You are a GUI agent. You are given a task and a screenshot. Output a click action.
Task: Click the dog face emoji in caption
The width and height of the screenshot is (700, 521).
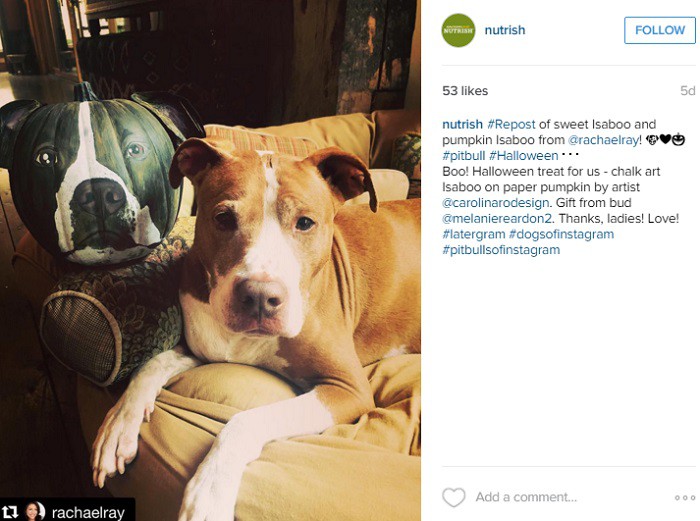(x=652, y=140)
